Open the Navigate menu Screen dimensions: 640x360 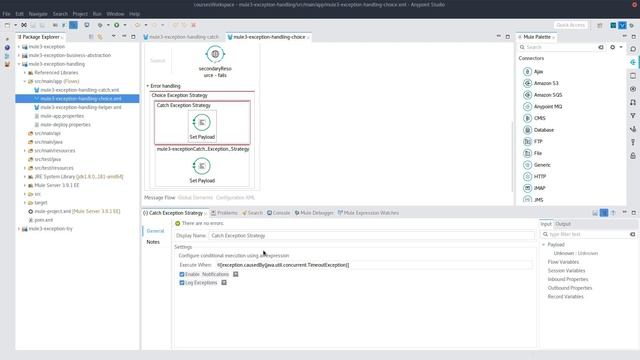pyautogui.click(x=38, y=13)
